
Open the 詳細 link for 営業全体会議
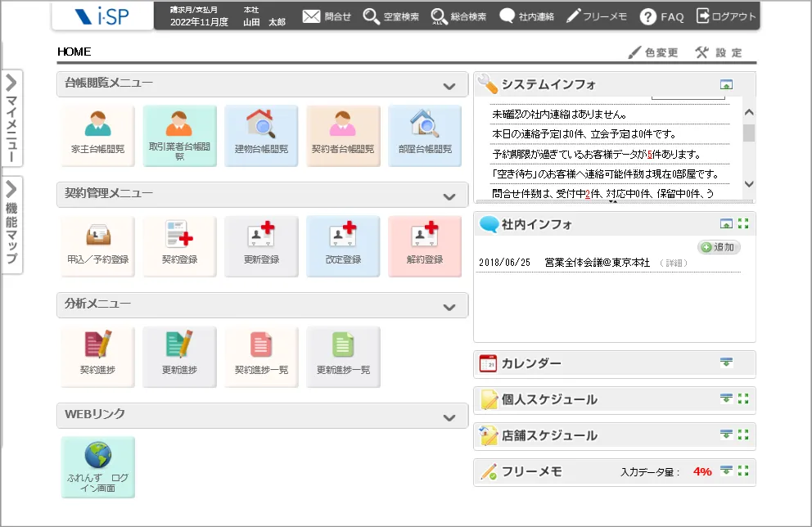pyautogui.click(x=674, y=263)
